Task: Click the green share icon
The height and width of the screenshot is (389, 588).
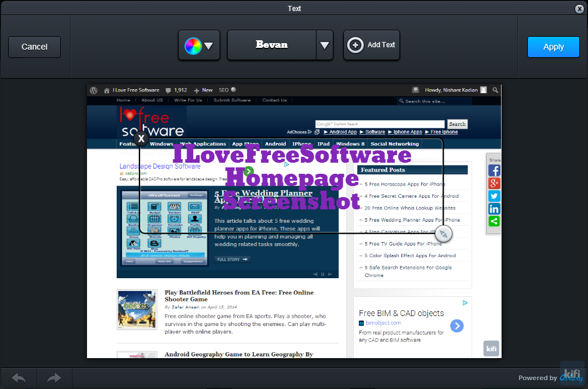Action: click(494, 221)
